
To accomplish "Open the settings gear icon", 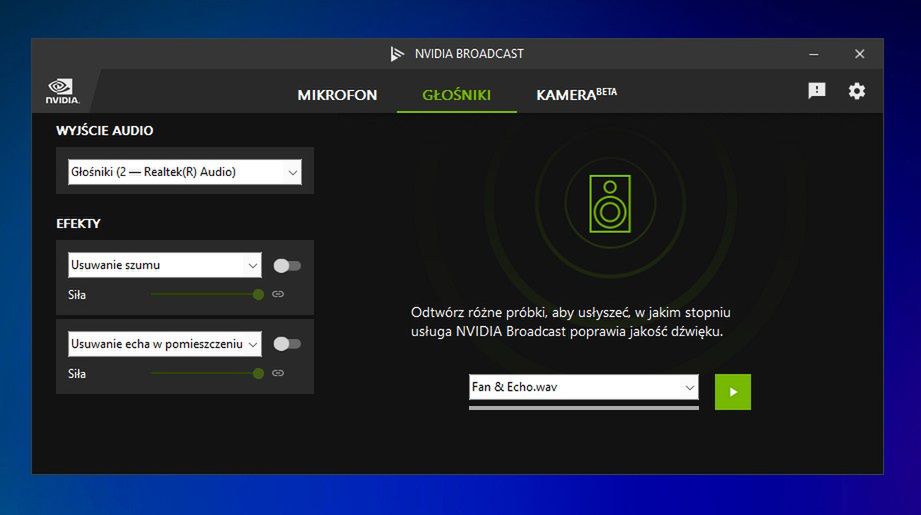I will [856, 91].
